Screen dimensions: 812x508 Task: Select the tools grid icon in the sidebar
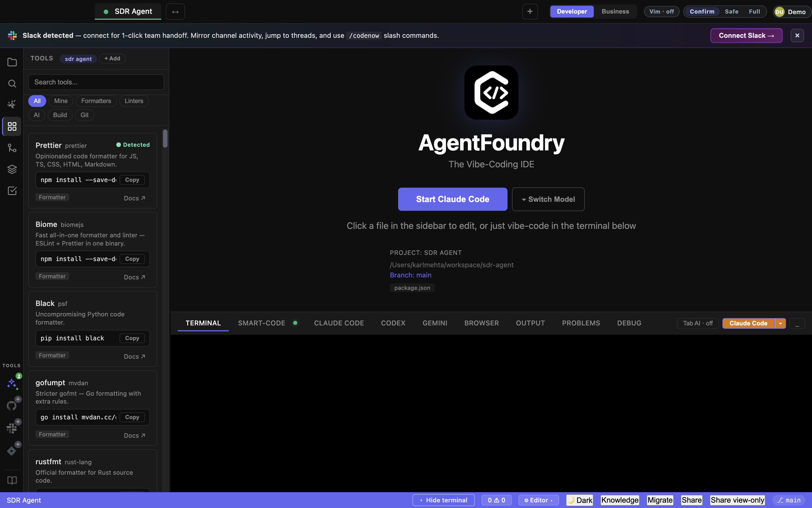pos(12,126)
